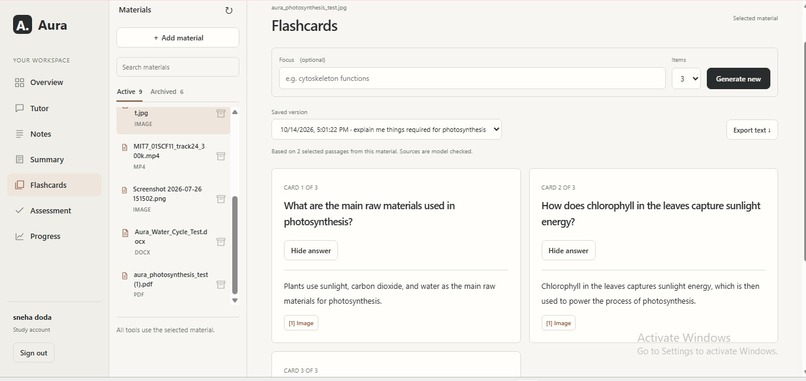
Task: Click file icon of Screenshot 2026-07-26 png
Action: click(x=124, y=190)
